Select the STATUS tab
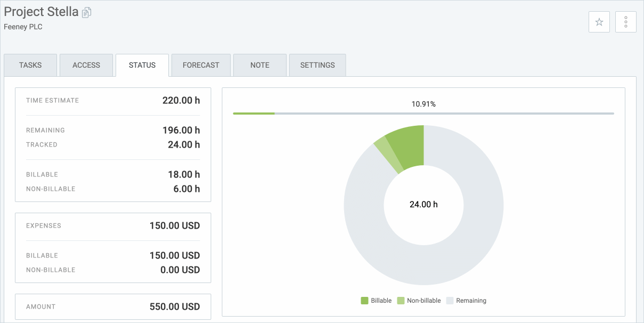The height and width of the screenshot is (323, 644). [142, 64]
